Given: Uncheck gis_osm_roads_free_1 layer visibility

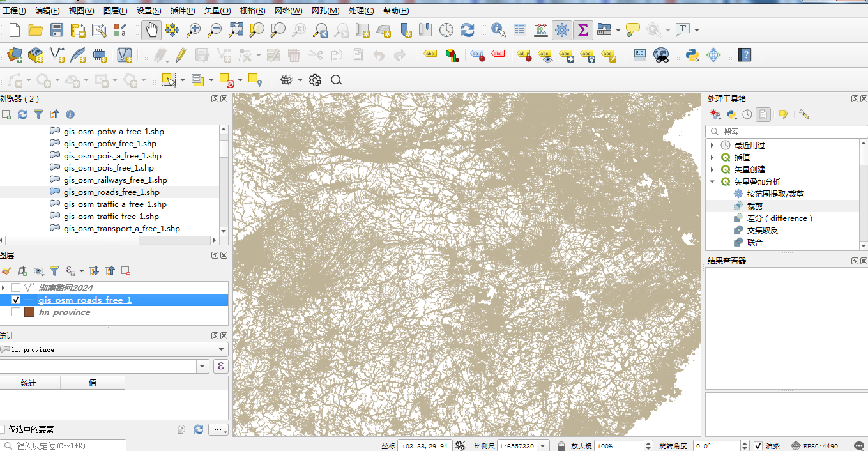Looking at the screenshot, I should click(x=16, y=300).
